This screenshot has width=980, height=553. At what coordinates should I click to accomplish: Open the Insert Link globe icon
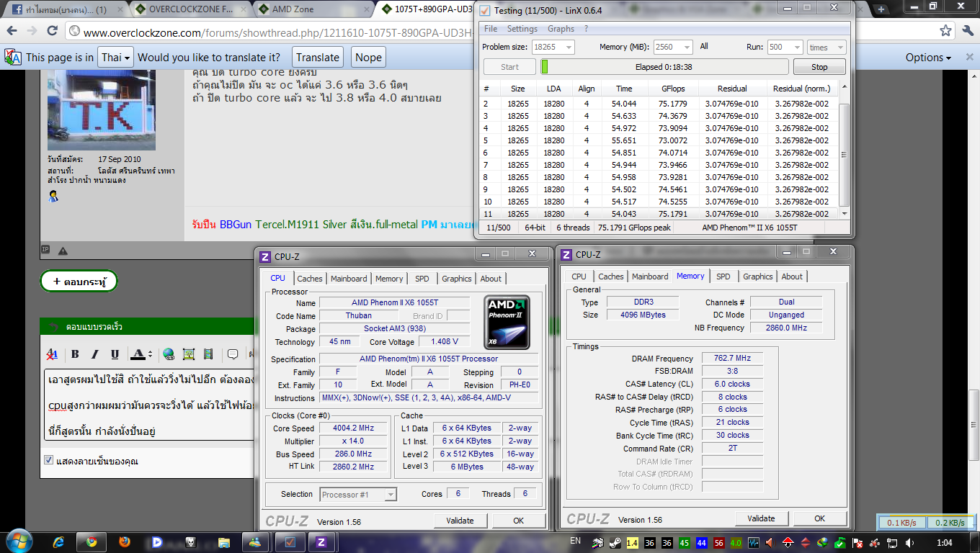coord(169,354)
